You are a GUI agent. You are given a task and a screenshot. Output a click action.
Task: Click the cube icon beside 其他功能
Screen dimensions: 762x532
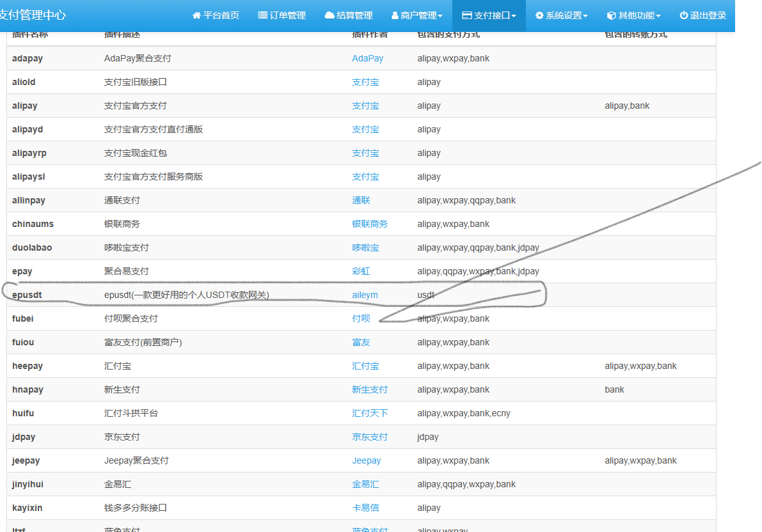[x=612, y=15]
